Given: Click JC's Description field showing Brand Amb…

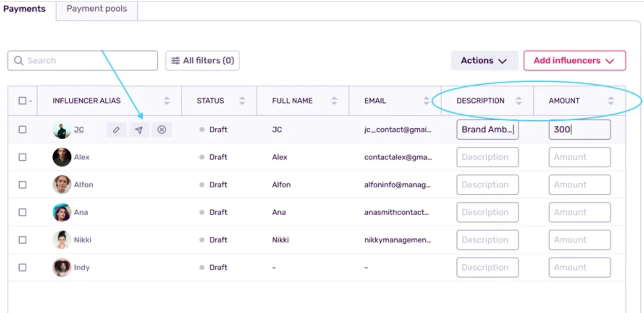Looking at the screenshot, I should coord(487,130).
